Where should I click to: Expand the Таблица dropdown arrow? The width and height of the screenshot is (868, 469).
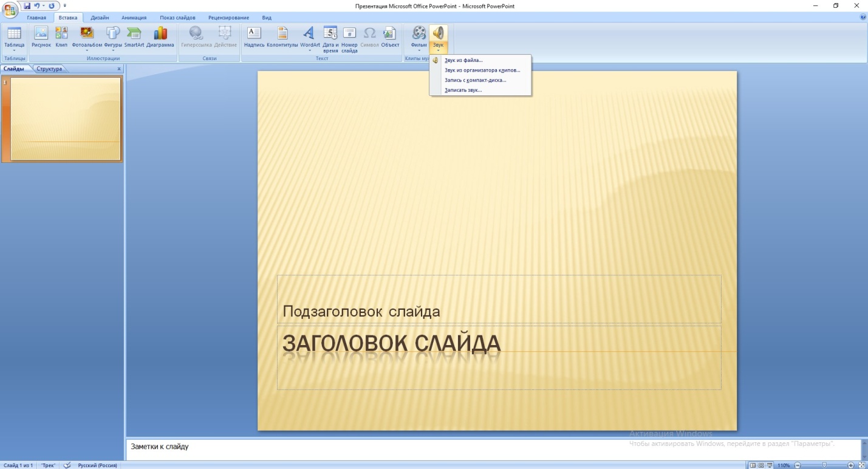point(14,50)
